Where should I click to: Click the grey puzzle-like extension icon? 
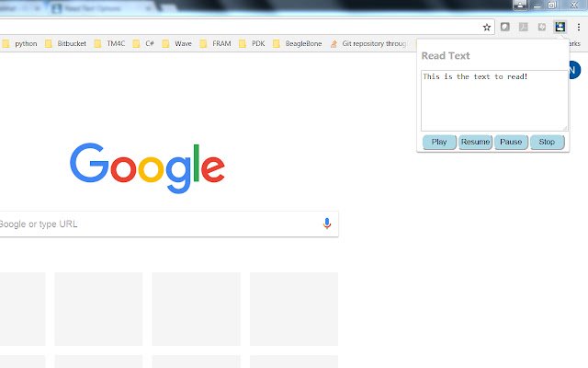(x=541, y=27)
